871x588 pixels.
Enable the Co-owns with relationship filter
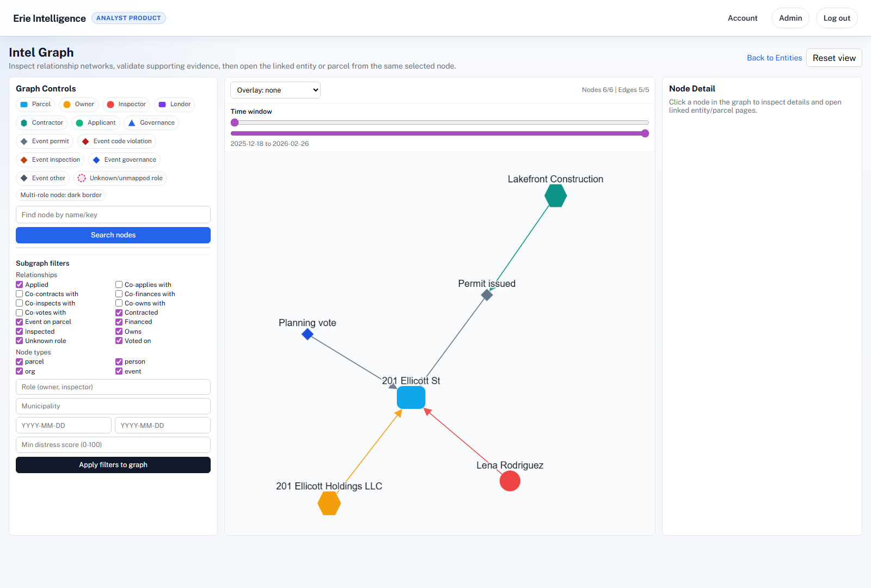click(x=118, y=303)
